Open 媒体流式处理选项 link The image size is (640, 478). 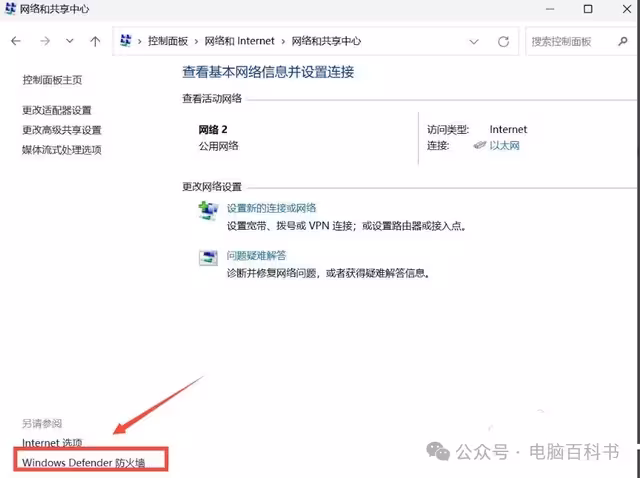pos(62,150)
